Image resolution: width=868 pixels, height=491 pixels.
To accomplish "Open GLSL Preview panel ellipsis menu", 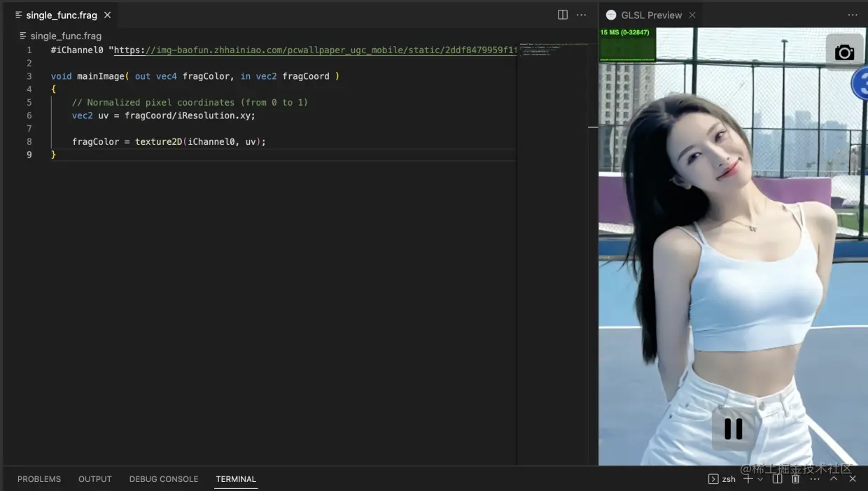I will coord(853,15).
